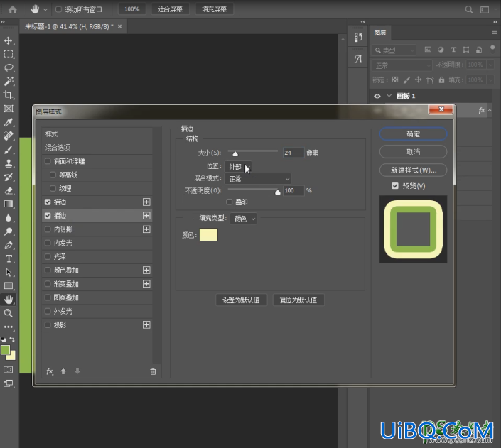Click the lock all icon in Layers panel
The image size is (501, 448).
pos(441,80)
